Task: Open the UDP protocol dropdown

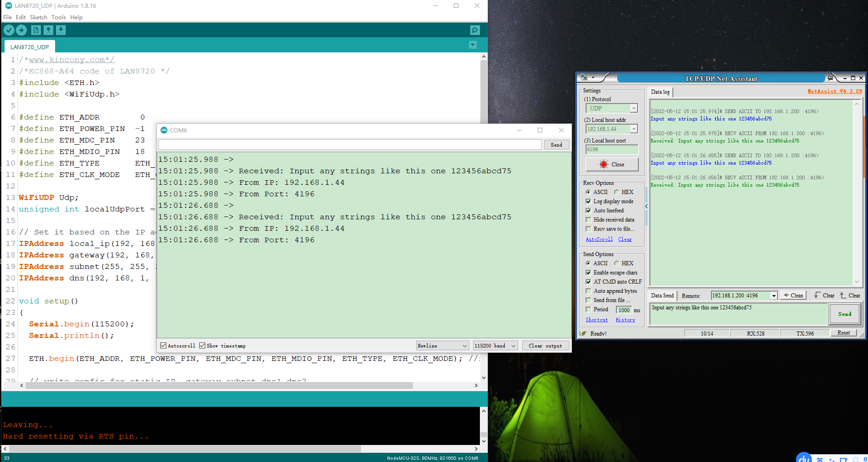Action: 612,108
